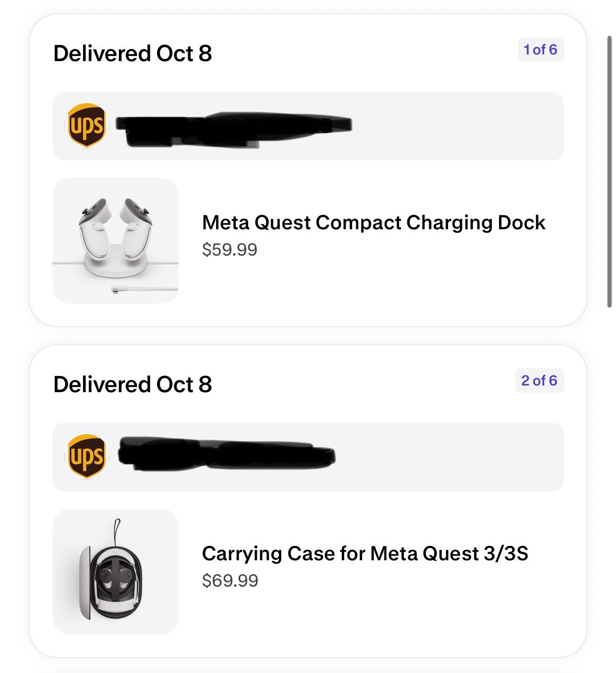The height and width of the screenshot is (673, 616).
Task: Click the vertical scrollbar on the right edge
Action: pyautogui.click(x=609, y=172)
